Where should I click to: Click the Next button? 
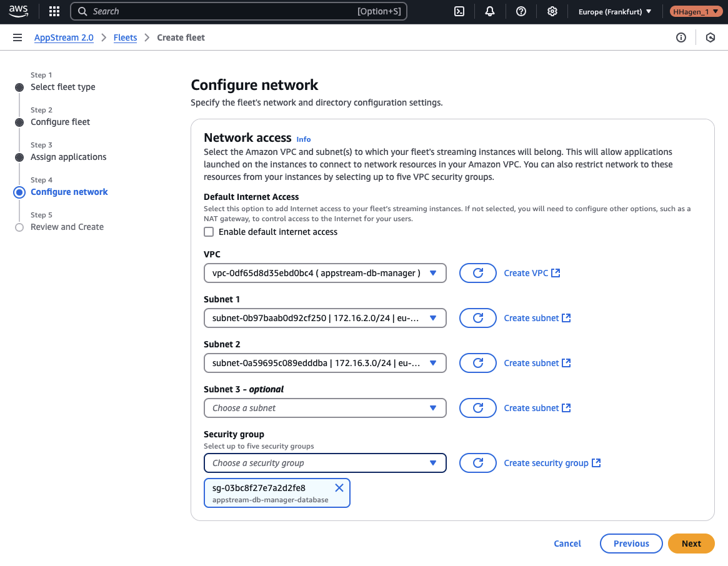[x=691, y=544]
